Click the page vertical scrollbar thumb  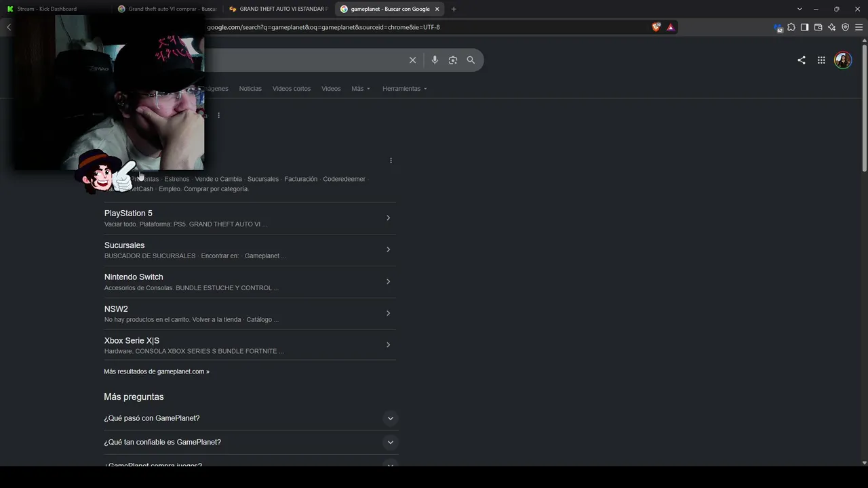(x=864, y=108)
